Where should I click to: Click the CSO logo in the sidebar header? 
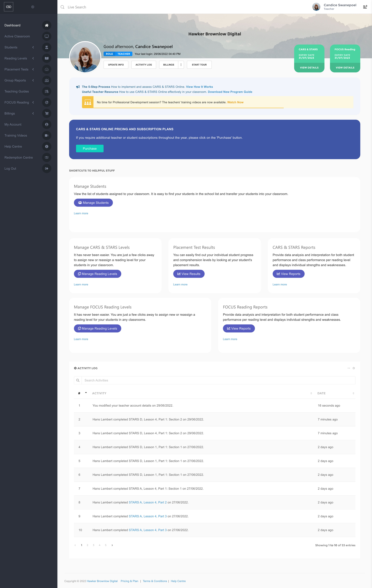click(8, 7)
